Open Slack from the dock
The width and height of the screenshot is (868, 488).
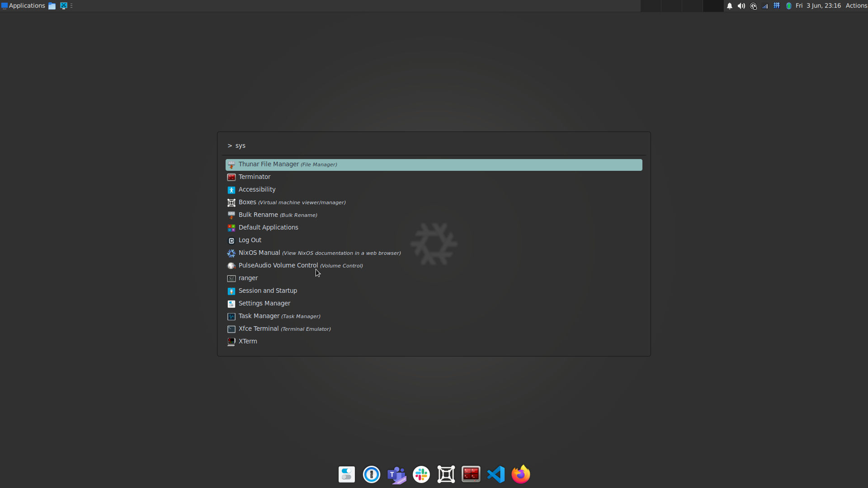pos(421,474)
